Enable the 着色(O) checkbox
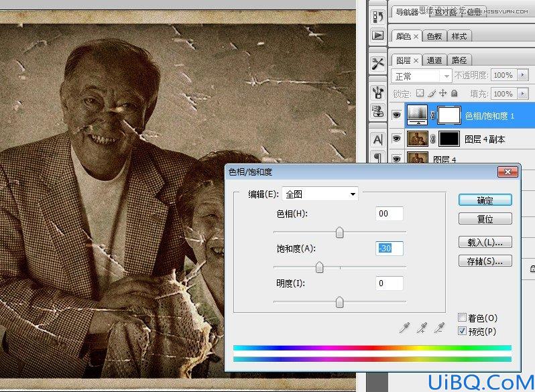This screenshot has height=392, width=535. click(x=462, y=318)
